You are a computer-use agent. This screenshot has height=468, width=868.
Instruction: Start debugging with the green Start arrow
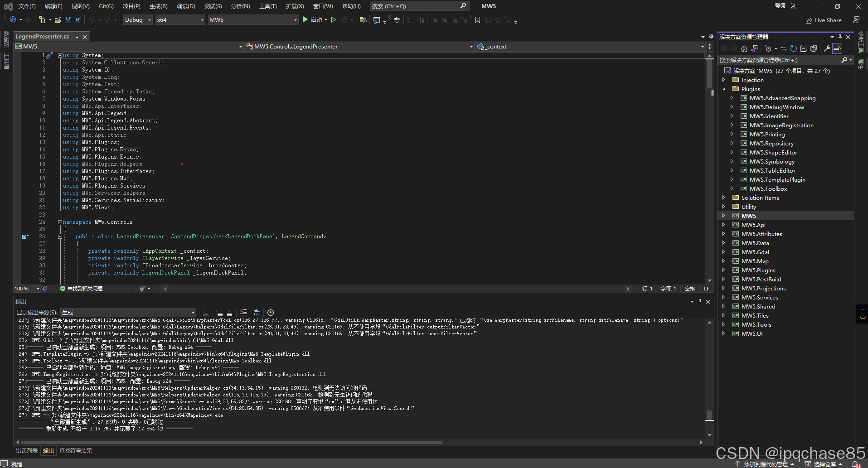click(x=305, y=19)
